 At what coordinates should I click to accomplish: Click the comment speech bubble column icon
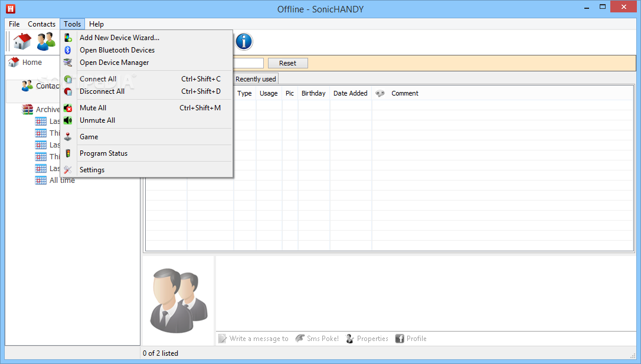380,93
